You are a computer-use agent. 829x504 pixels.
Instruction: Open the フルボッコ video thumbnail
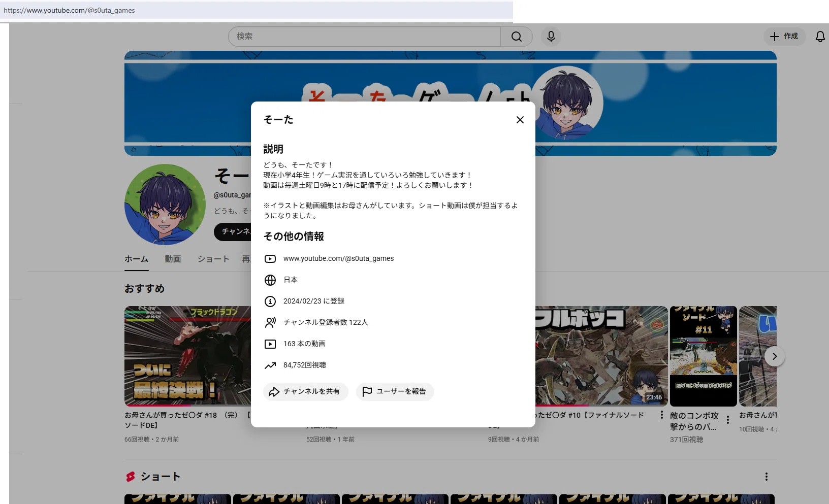tap(601, 356)
